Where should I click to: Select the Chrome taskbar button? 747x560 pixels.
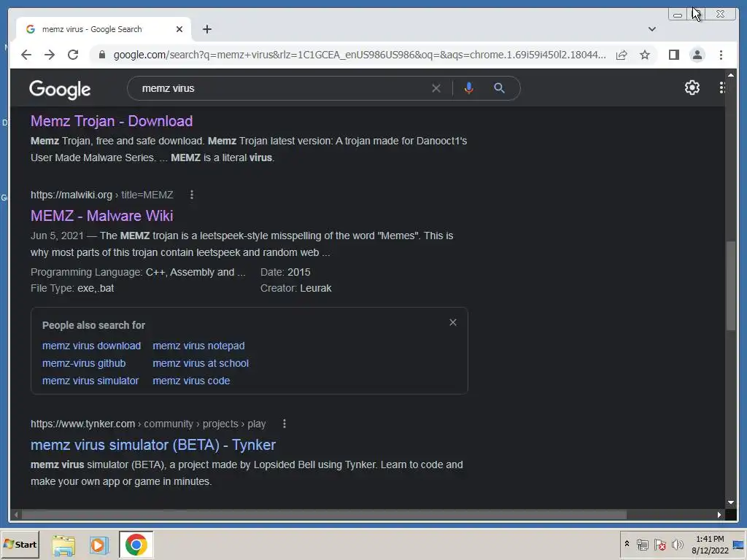coord(136,545)
